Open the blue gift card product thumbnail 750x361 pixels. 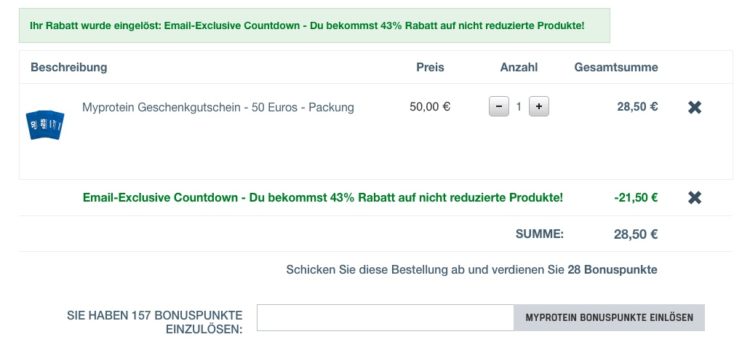pos(45,125)
